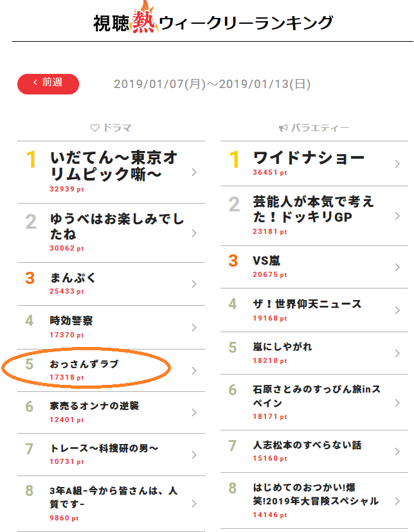The height and width of the screenshot is (532, 414).
Task: Select ザ！世界仰天ニュース title
Action: [x=307, y=304]
